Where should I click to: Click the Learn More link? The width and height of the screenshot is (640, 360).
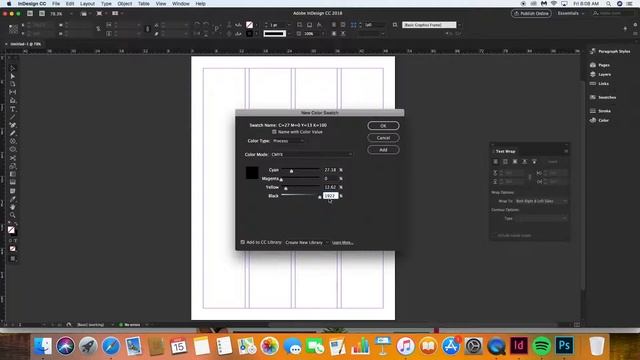pos(342,242)
